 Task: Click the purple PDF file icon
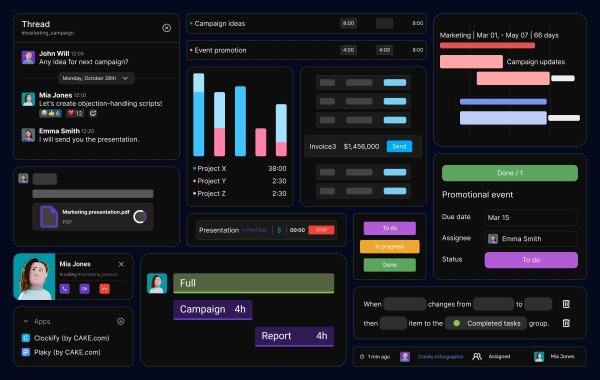point(49,217)
